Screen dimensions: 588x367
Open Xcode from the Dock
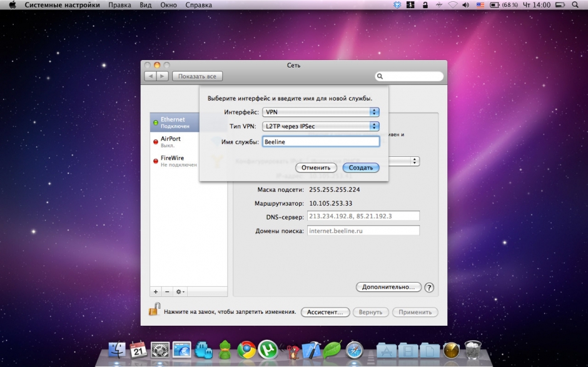(x=312, y=350)
